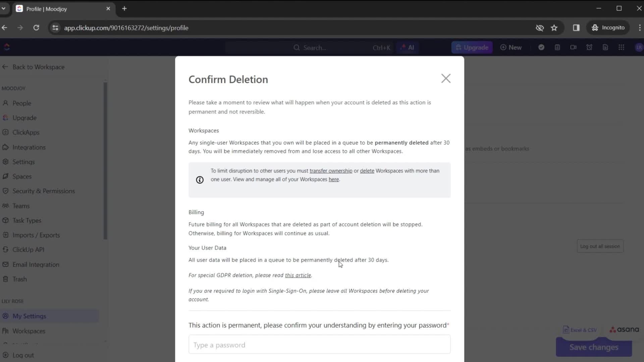
Task: Click Log out all session button
Action: coord(600,246)
